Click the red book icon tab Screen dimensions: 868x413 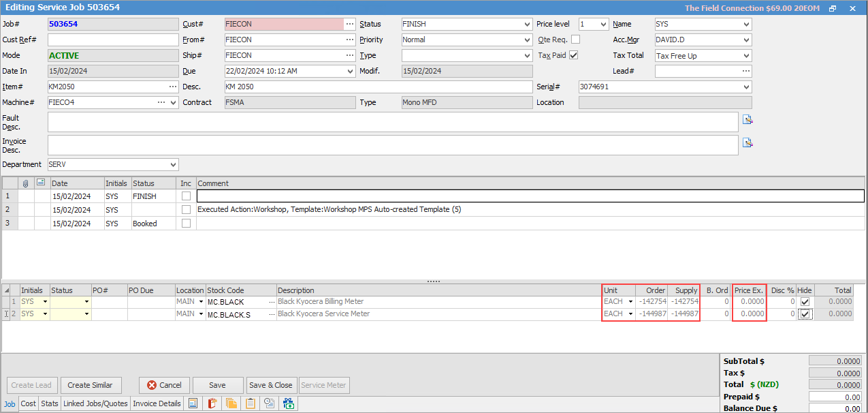pos(212,403)
